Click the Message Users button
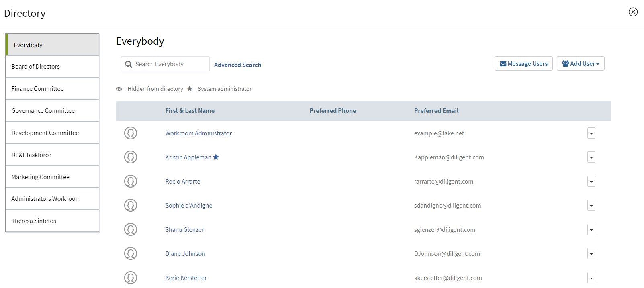Image resolution: width=644 pixels, height=288 pixels. (x=523, y=64)
